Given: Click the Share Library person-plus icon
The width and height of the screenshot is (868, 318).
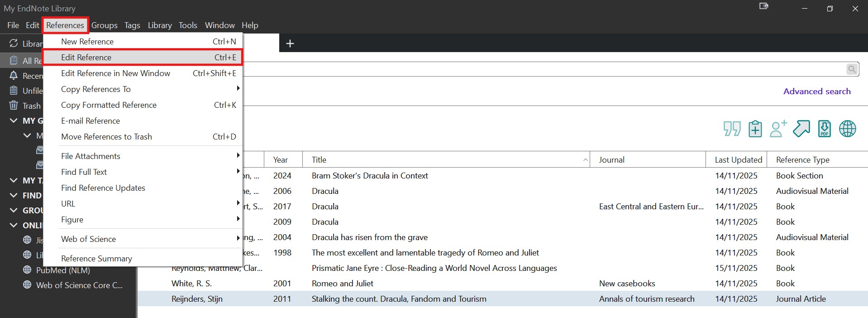Looking at the screenshot, I should click(x=778, y=129).
